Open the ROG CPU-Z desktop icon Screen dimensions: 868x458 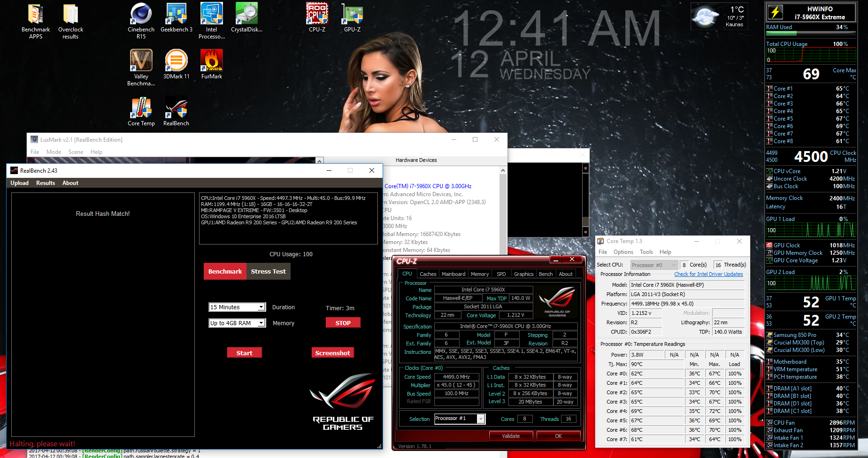click(317, 14)
